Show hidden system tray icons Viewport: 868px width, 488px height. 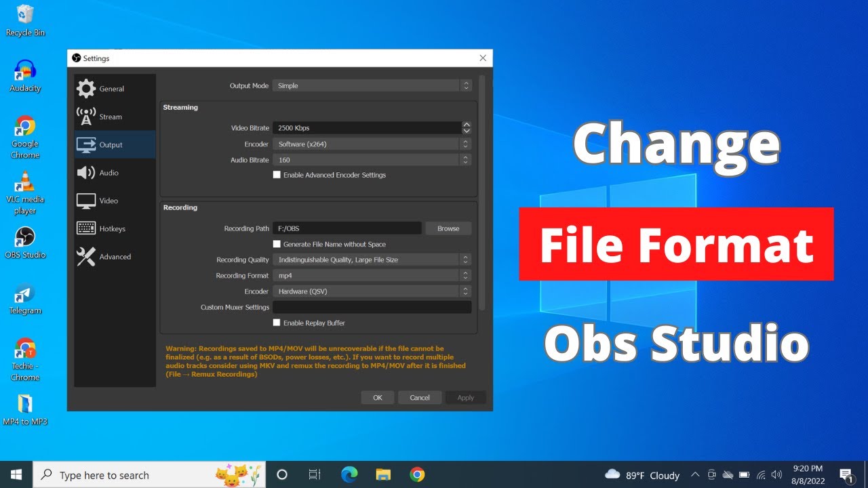(695, 474)
